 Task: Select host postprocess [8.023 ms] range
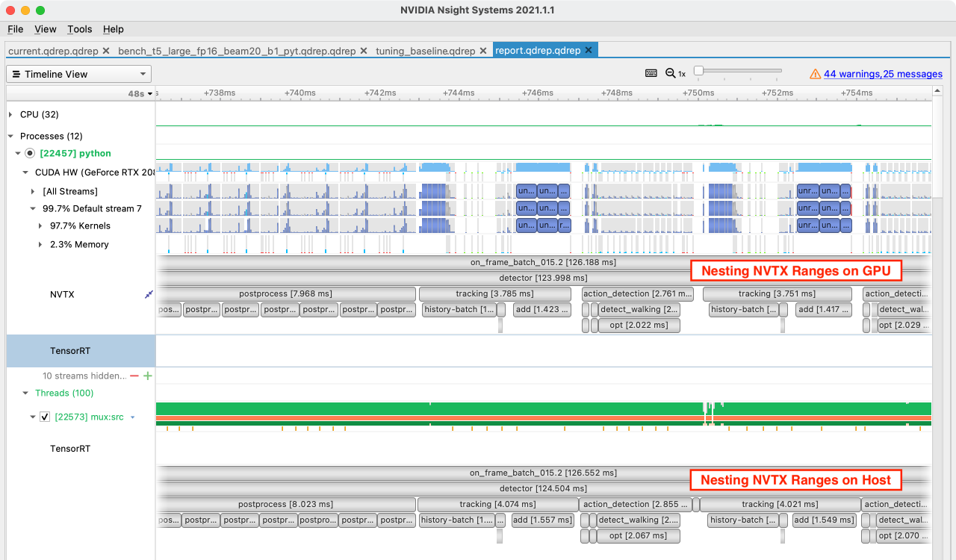click(286, 504)
